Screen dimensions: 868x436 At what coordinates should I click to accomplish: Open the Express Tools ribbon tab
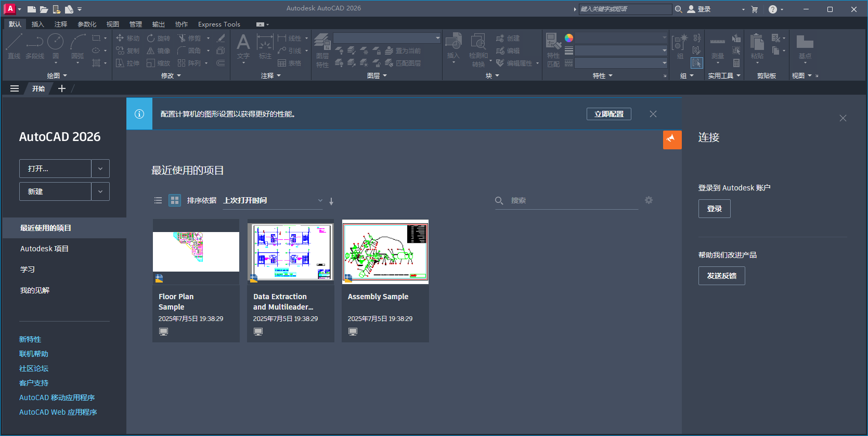click(219, 24)
